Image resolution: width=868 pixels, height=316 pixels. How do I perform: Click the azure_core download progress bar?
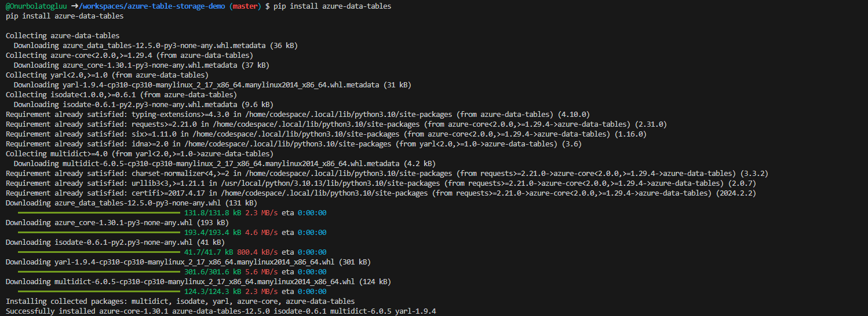click(x=99, y=233)
